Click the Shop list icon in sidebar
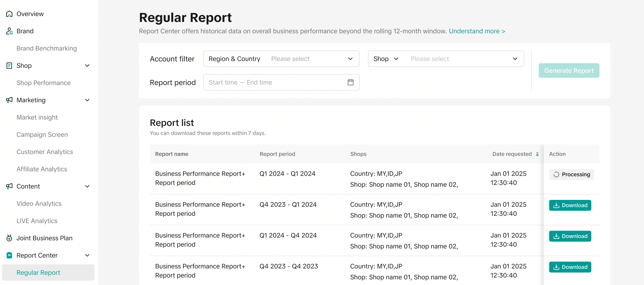This screenshot has width=644, height=285. (9, 65)
